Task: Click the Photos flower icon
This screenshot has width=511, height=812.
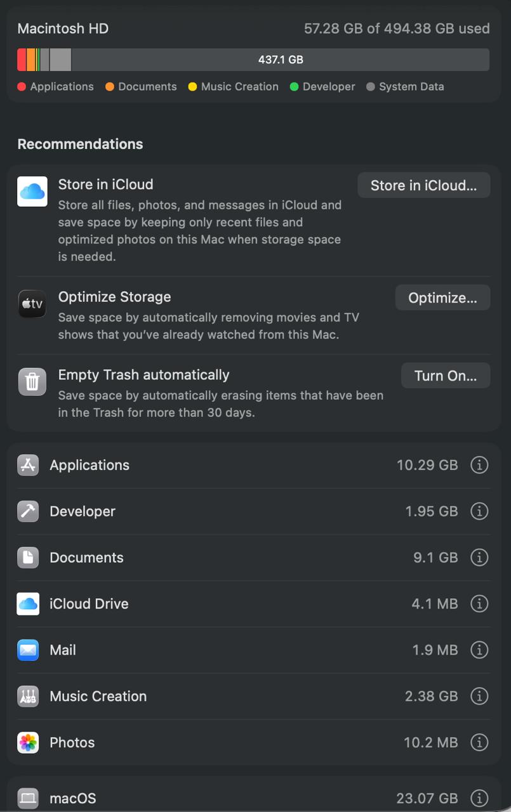Action: [x=28, y=743]
